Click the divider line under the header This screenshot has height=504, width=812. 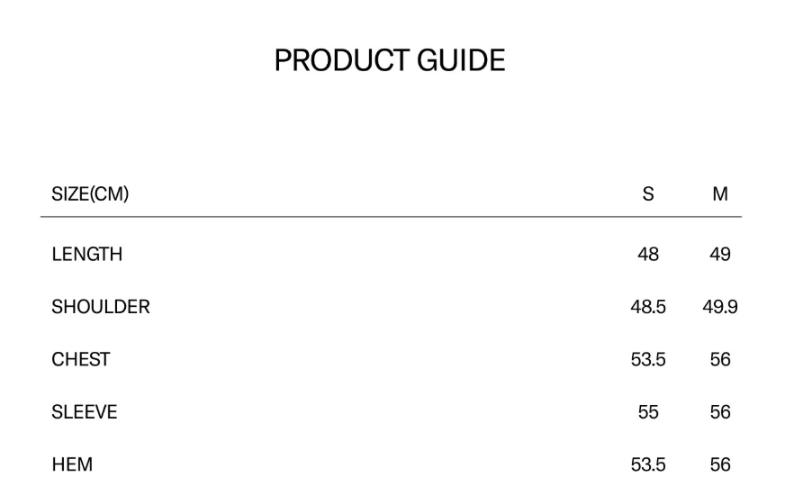click(x=391, y=217)
